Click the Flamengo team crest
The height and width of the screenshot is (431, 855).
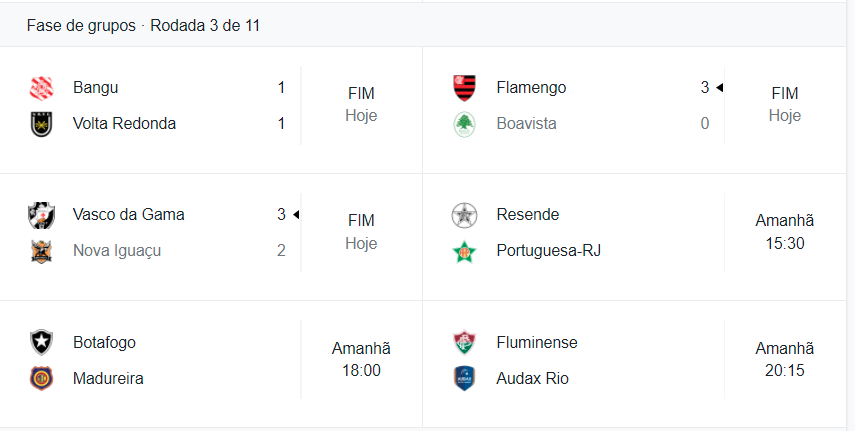coord(464,88)
